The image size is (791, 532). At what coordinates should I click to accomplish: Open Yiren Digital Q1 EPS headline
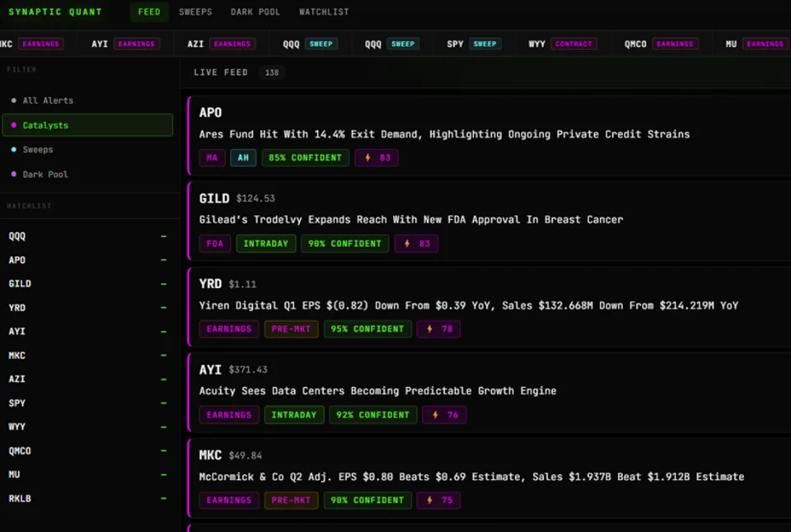tap(469, 306)
